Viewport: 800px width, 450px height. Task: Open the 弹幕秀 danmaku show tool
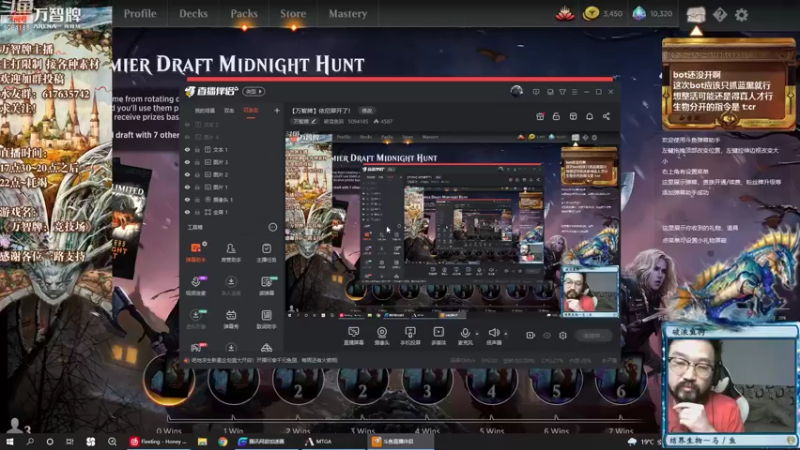click(x=231, y=319)
